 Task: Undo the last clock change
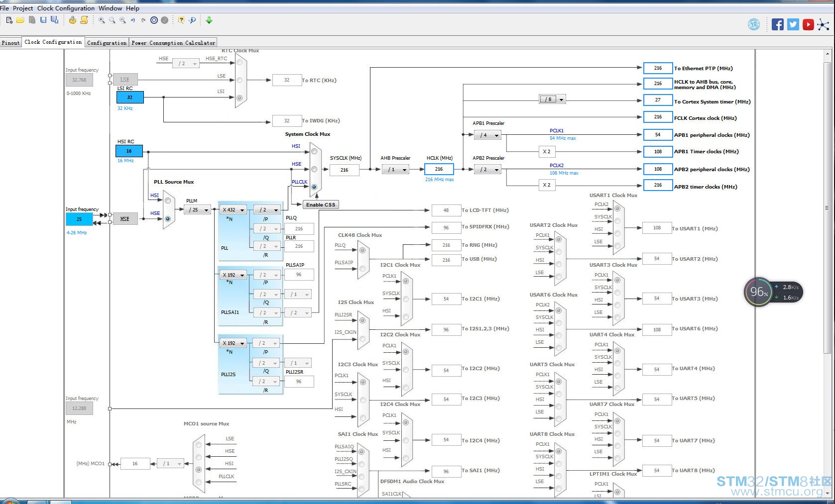click(x=133, y=20)
